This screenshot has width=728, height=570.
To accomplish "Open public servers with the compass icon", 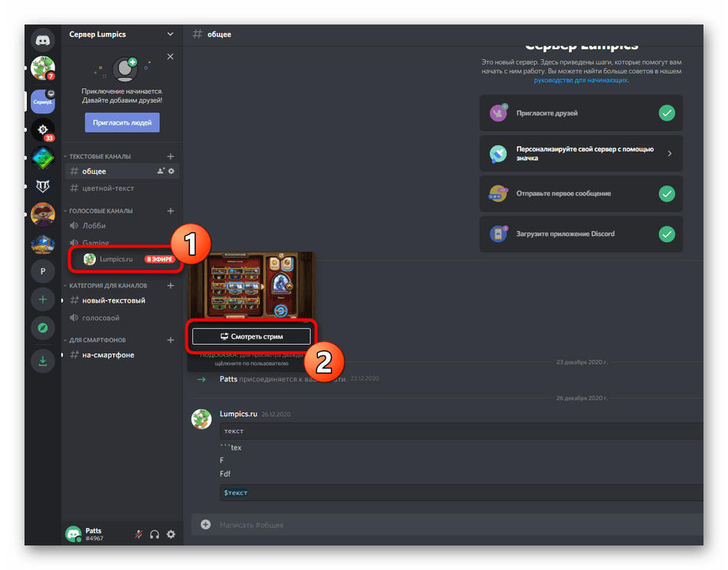I will (42, 328).
